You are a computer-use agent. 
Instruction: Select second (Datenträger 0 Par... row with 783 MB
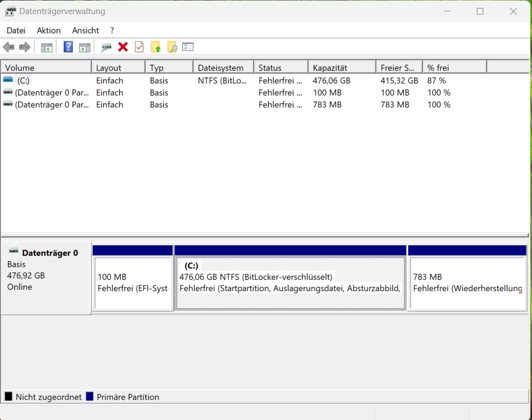click(x=52, y=105)
